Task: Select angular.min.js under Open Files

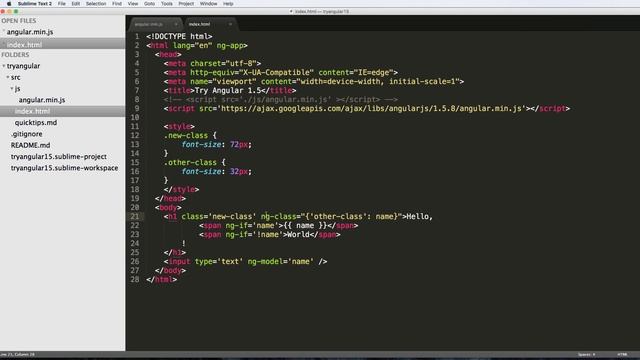Action: (x=30, y=32)
